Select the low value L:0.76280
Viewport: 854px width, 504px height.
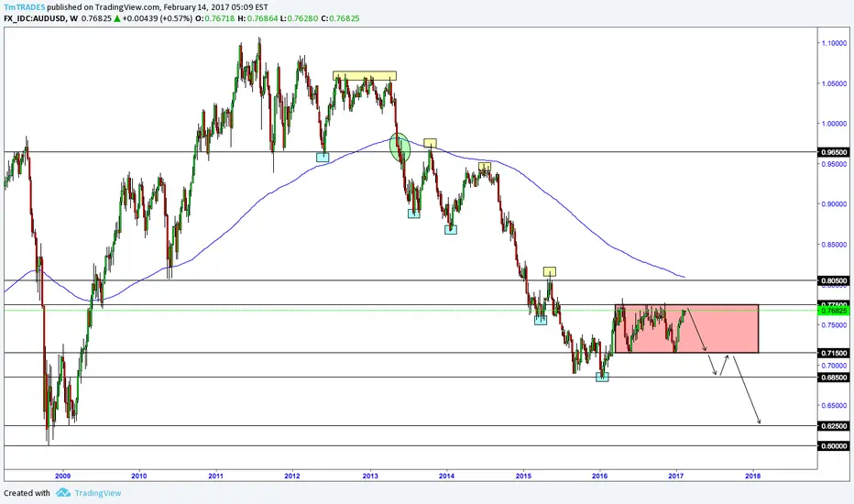coord(300,18)
